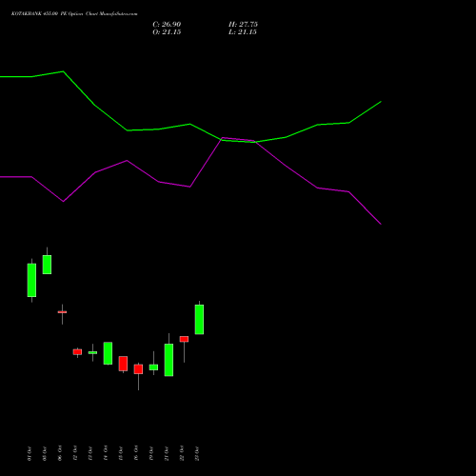Click the 21 Oct date label
476x476 pixels.
pyautogui.click(x=167, y=453)
